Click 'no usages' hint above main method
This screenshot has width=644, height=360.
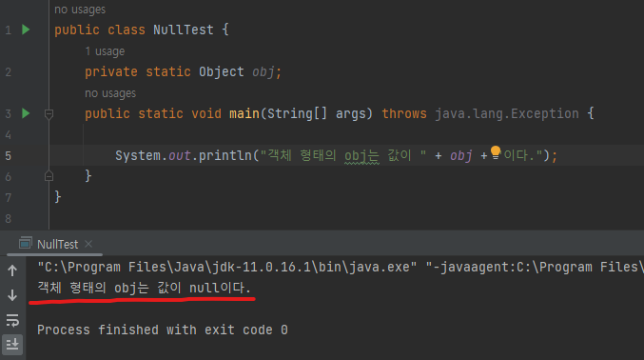110,93
